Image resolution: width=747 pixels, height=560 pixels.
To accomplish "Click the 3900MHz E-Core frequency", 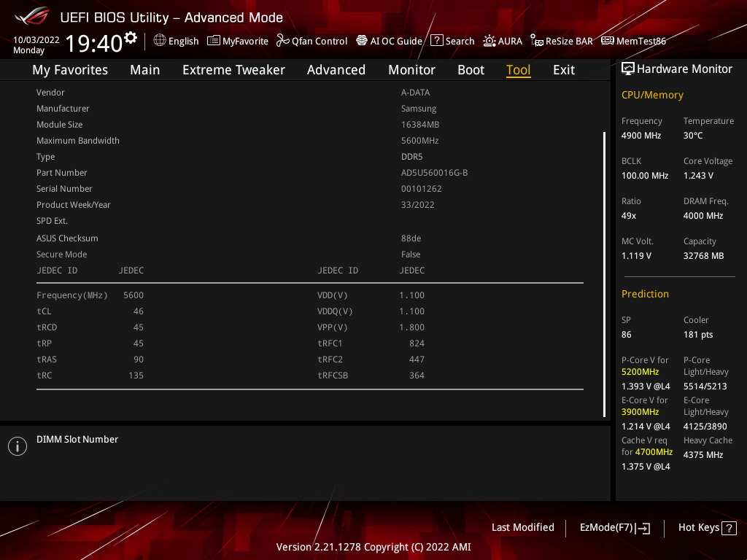I will click(x=640, y=412).
